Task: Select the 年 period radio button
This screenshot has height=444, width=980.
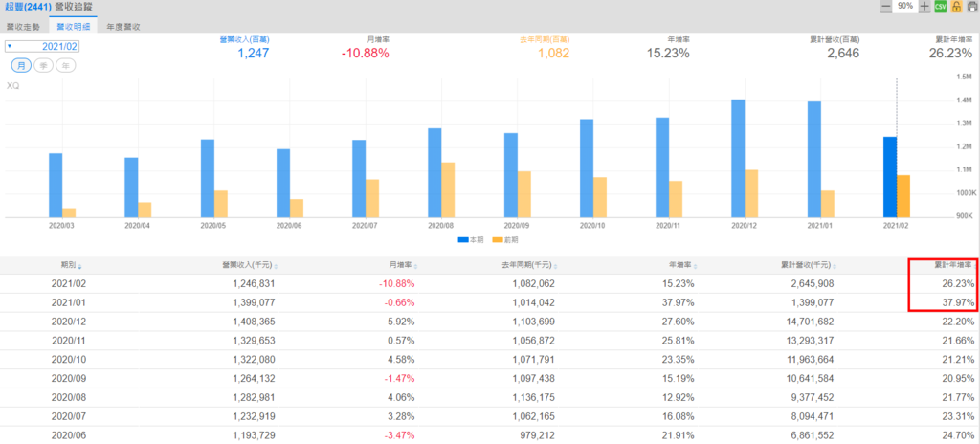Action: 66,66
